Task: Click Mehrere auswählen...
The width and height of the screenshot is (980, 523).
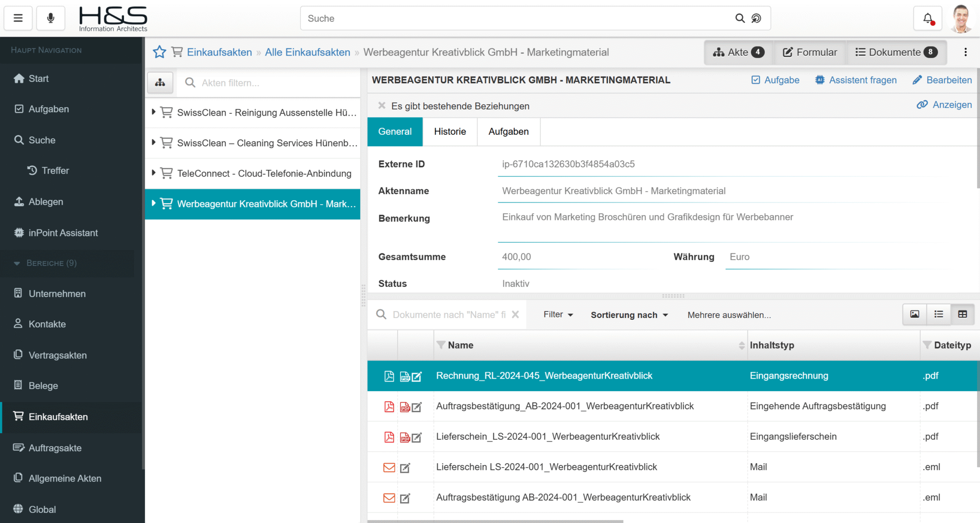Action: 729,315
